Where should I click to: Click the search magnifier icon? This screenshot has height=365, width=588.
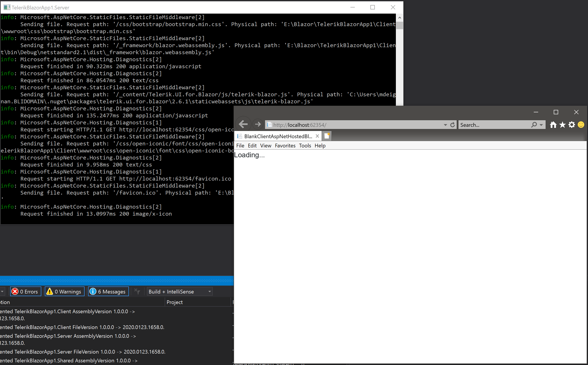point(534,125)
